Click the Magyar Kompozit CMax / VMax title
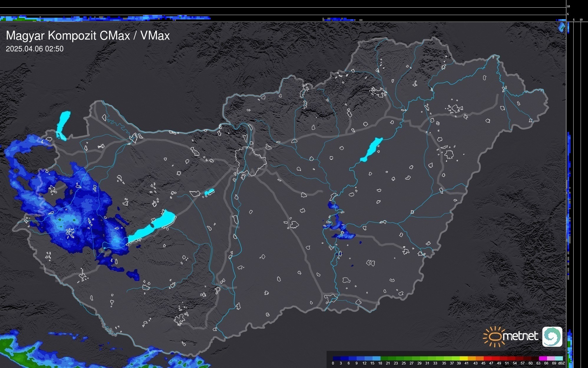The height and width of the screenshot is (368, 588). pyautogui.click(x=88, y=36)
